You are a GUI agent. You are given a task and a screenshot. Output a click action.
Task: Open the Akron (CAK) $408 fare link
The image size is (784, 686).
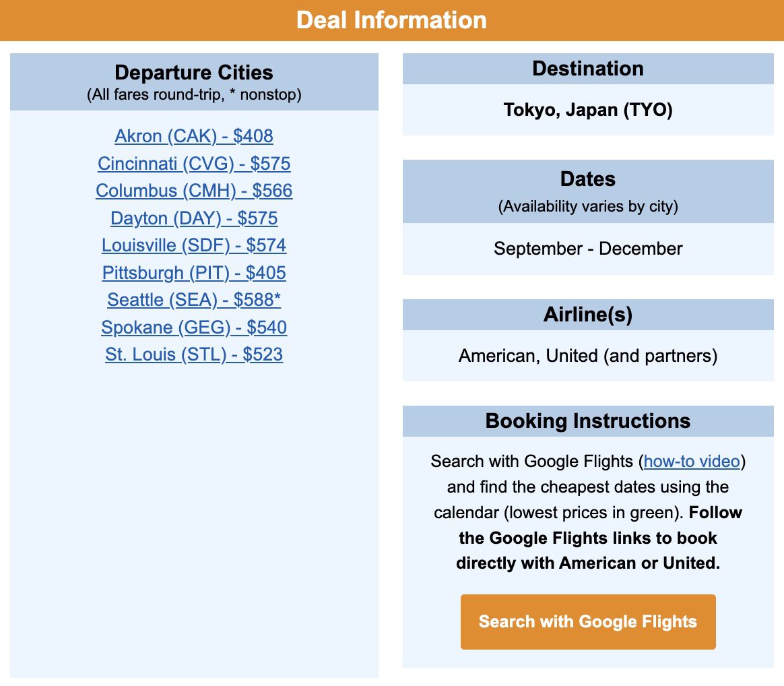point(193,136)
